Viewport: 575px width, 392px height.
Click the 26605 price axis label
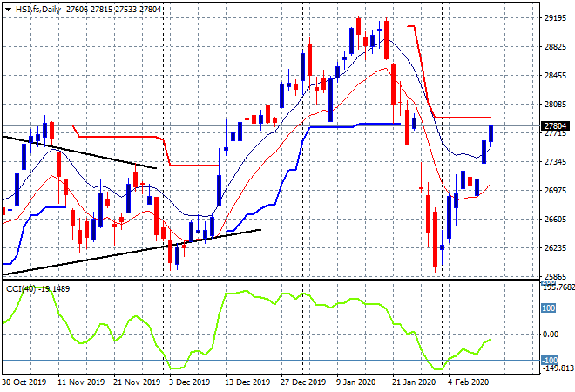point(555,219)
